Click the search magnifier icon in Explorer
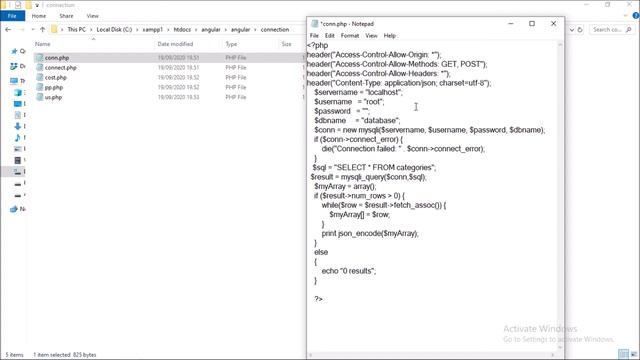Viewport: 640px width, 360px height. 629,30
